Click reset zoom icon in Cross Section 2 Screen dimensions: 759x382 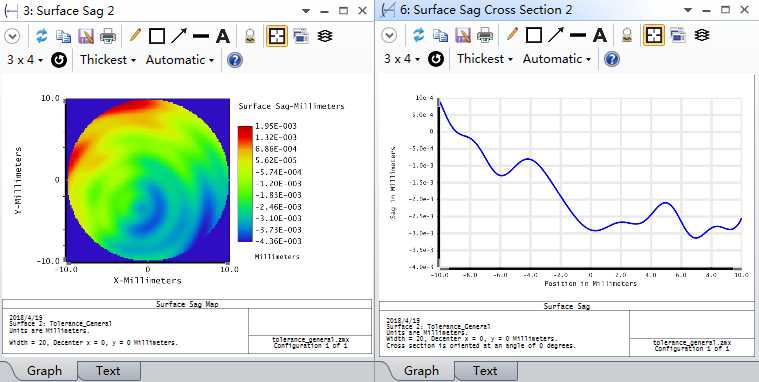pyautogui.click(x=436, y=59)
